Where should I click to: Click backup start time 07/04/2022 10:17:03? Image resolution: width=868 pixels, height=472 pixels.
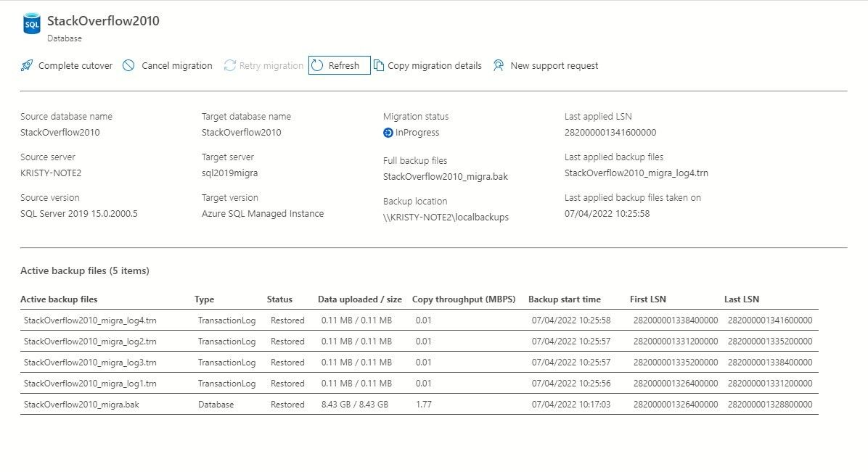point(571,405)
